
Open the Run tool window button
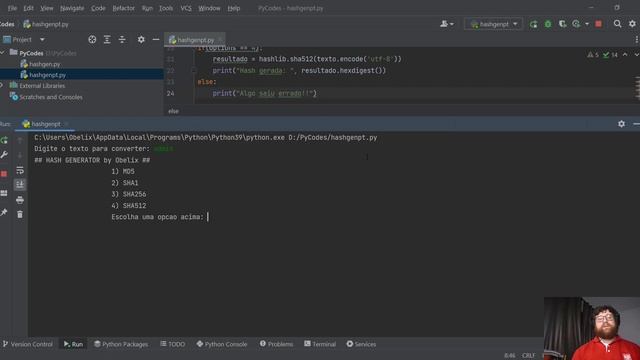click(73, 344)
